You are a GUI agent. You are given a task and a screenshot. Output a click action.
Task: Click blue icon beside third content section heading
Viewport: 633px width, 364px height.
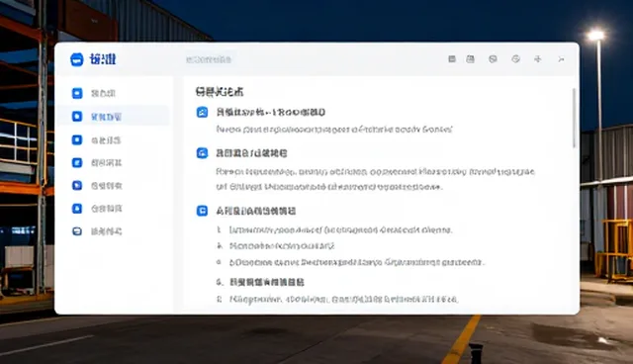click(x=202, y=211)
